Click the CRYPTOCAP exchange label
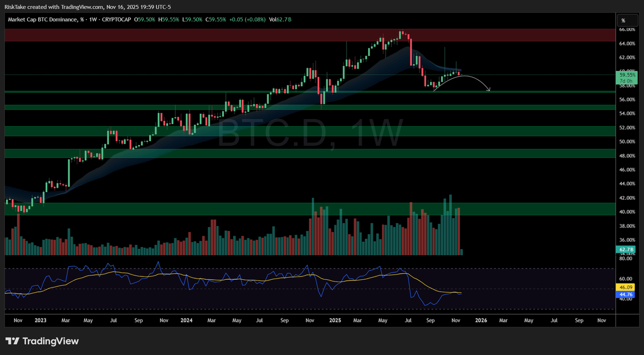This screenshot has width=644, height=355. (118, 20)
